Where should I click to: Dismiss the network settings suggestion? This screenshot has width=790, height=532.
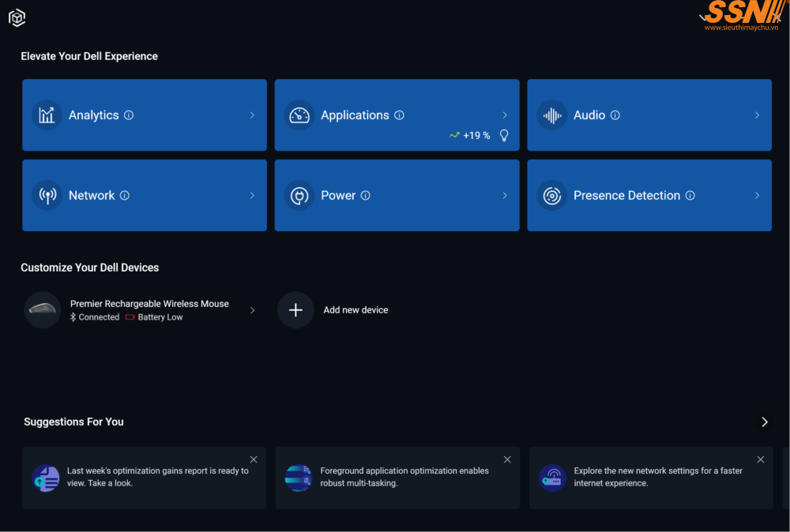click(761, 459)
